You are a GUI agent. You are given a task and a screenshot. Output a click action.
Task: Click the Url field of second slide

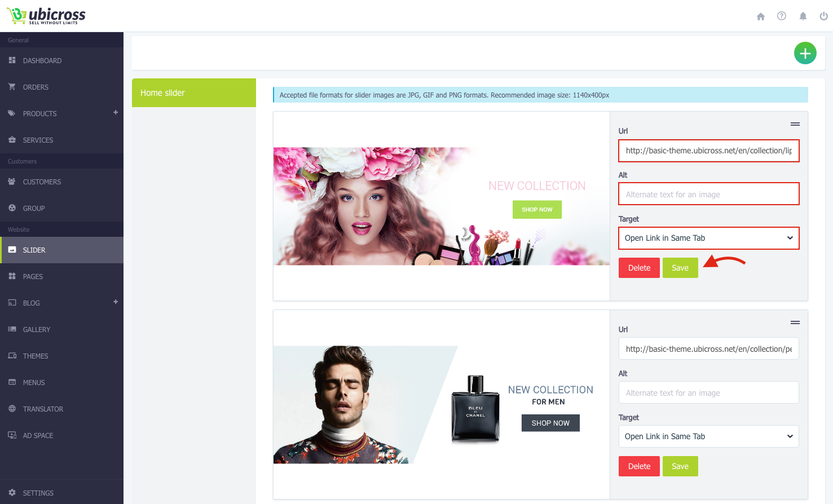pos(709,349)
